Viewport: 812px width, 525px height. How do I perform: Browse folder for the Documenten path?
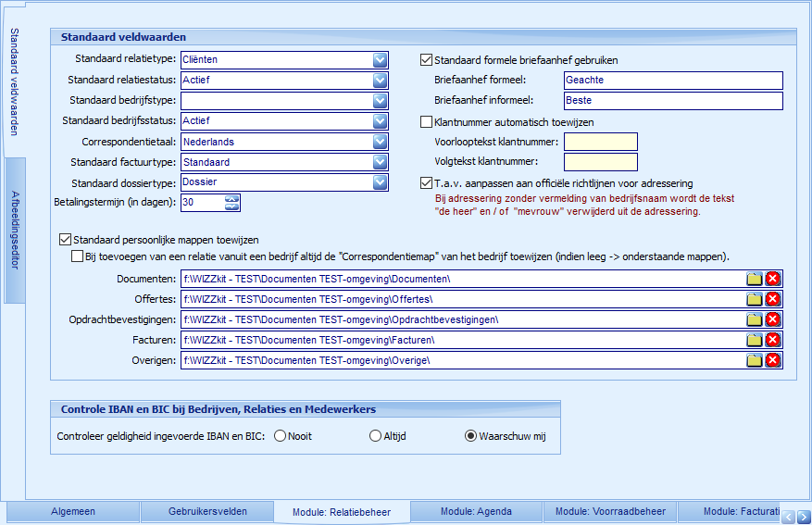pos(755,279)
